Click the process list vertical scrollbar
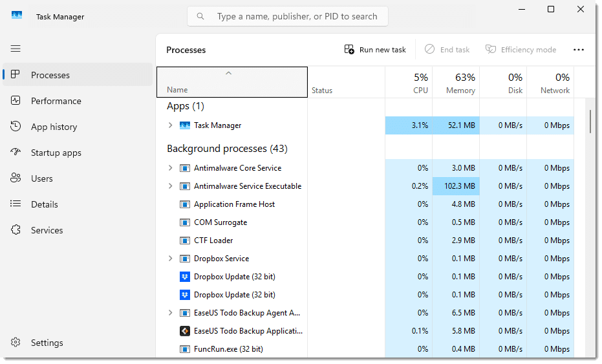This screenshot has height=364, width=602. pos(590,122)
